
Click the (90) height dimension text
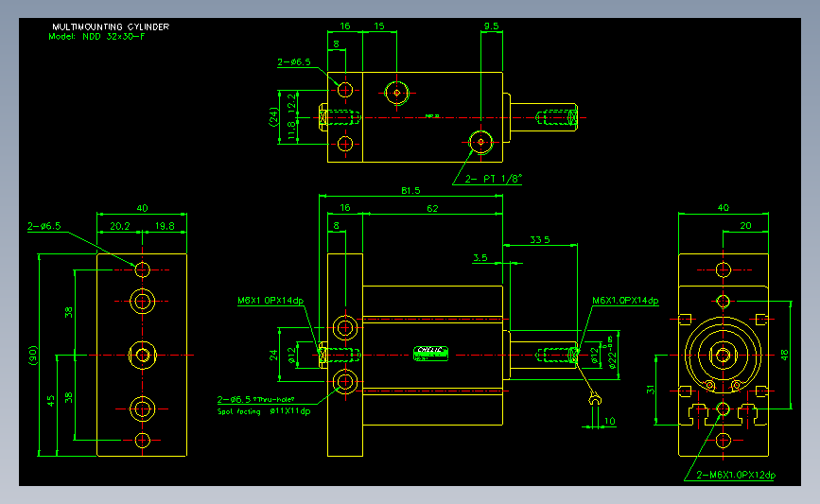click(x=33, y=355)
